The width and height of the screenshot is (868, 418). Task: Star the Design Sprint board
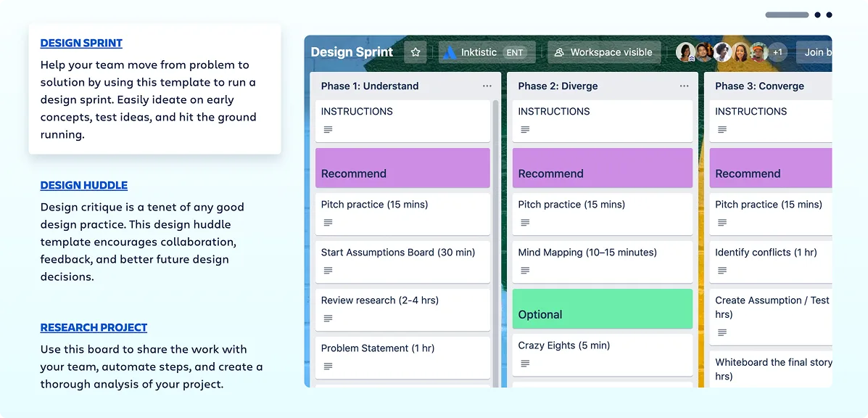(416, 52)
